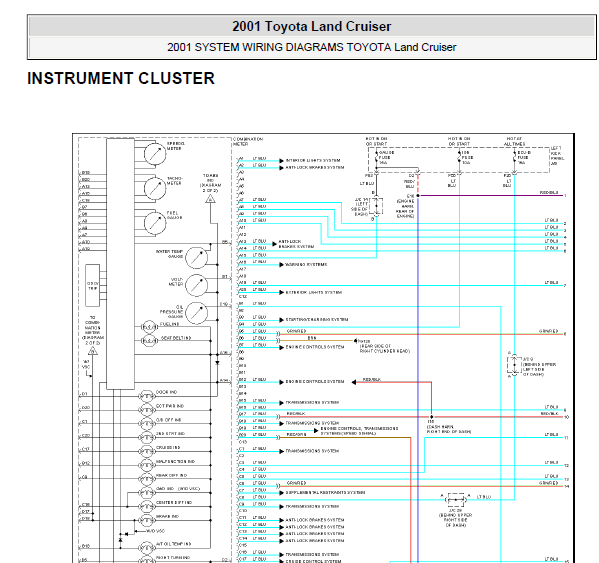Select the 2ND STRT IND lamp symbol
Viewport: 599px width, 563px height.
click(x=146, y=437)
